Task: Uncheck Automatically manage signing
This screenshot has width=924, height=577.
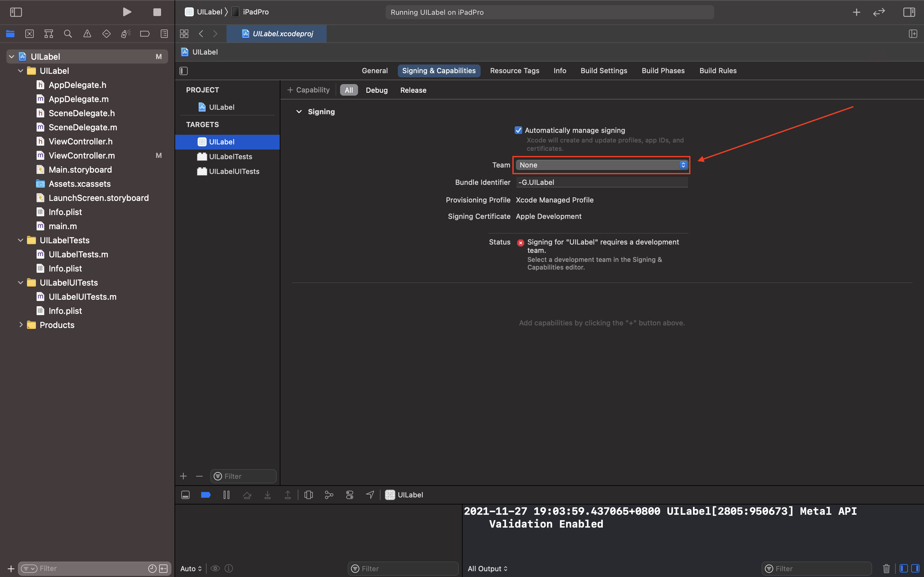Action: click(518, 131)
